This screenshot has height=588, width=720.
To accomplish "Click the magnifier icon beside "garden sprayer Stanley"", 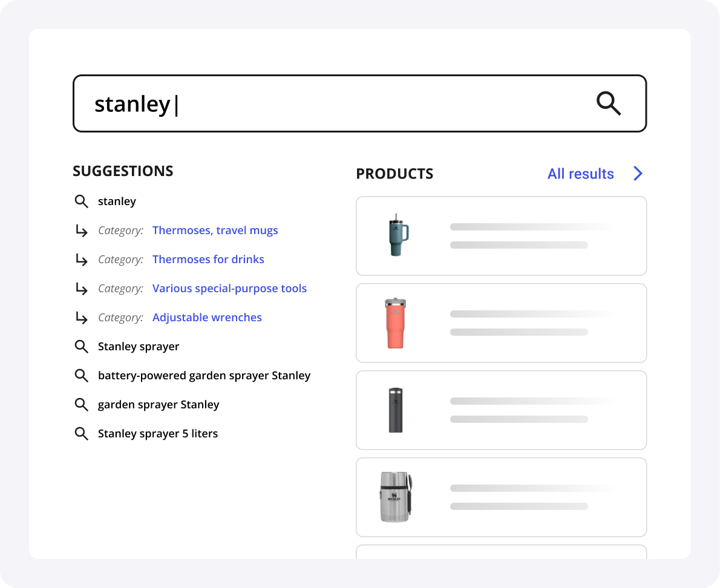I will pos(82,404).
